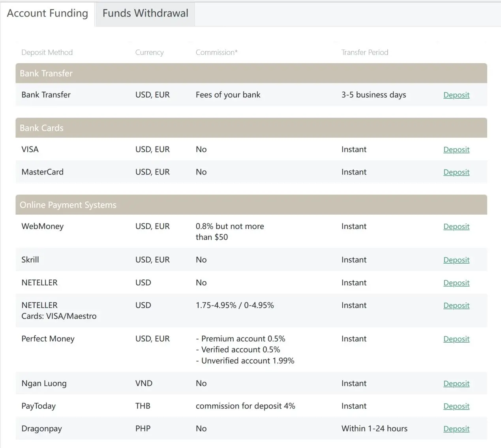The height and width of the screenshot is (448, 501).
Task: Click the VISA Deposit link
Action: pyautogui.click(x=456, y=150)
